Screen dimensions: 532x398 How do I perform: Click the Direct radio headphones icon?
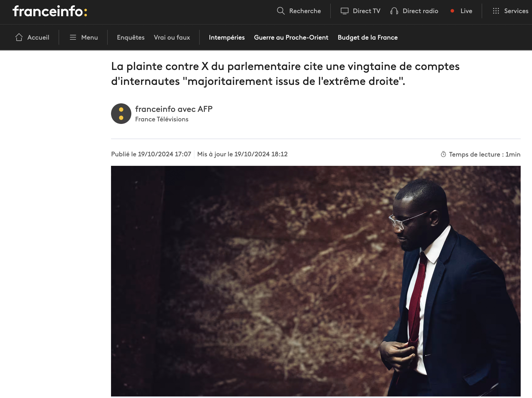click(x=394, y=11)
